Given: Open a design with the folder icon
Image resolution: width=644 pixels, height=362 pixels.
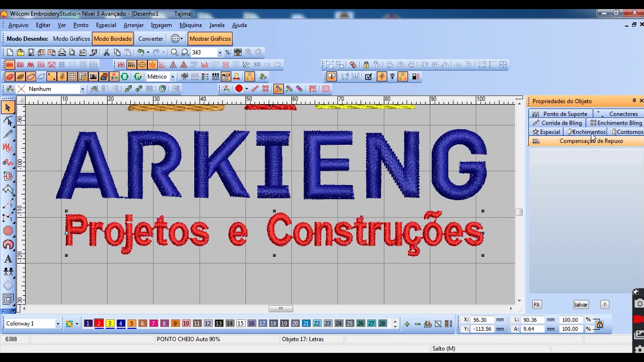Looking at the screenshot, I should (20, 52).
